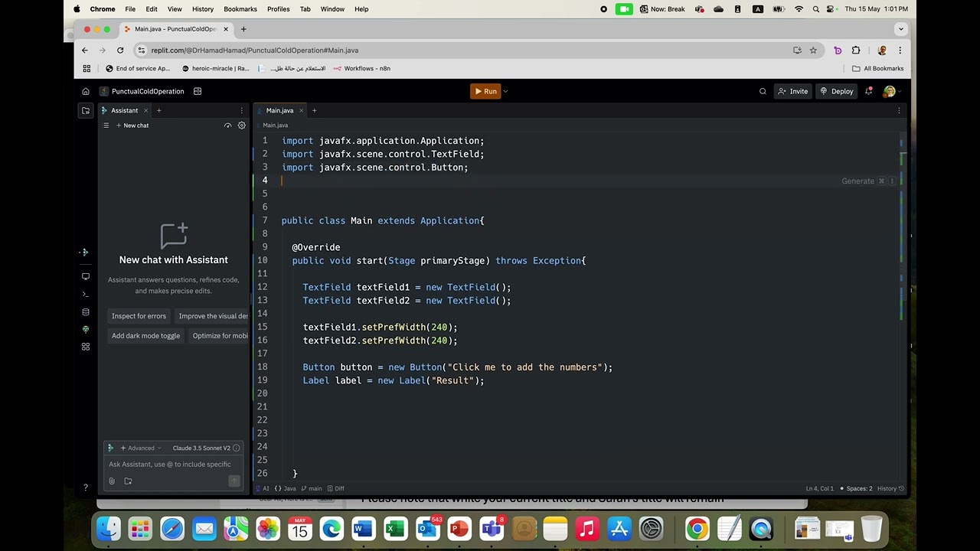This screenshot has height=551, width=980.
Task: Click the install app icon in the address bar
Action: pos(797,51)
